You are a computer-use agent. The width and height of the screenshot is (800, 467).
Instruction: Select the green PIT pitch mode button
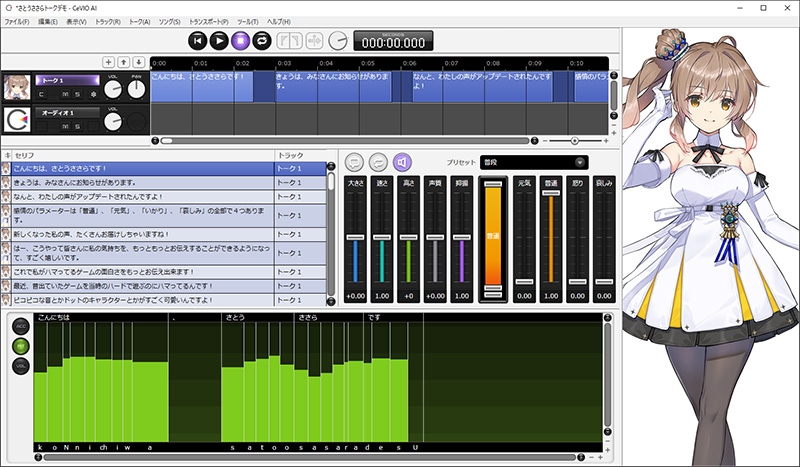pos(21,346)
